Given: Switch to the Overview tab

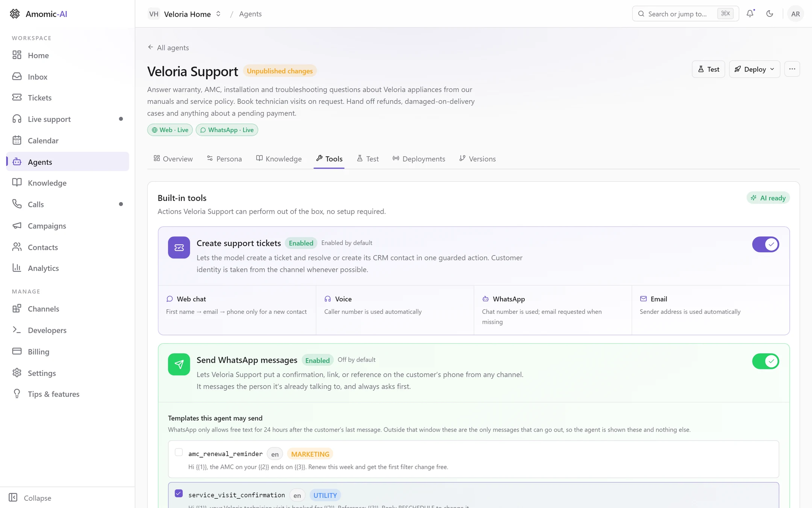Looking at the screenshot, I should pyautogui.click(x=173, y=159).
